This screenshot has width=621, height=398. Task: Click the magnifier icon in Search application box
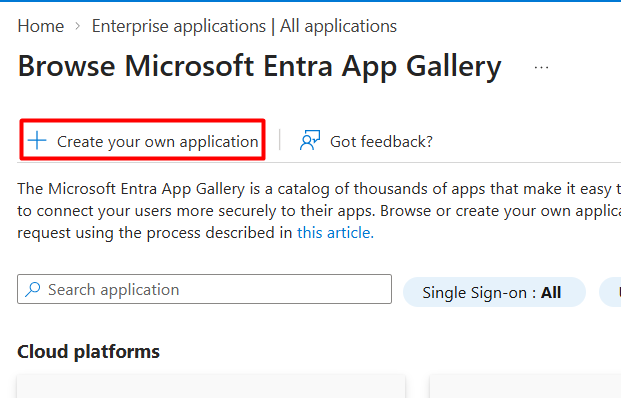(x=33, y=289)
